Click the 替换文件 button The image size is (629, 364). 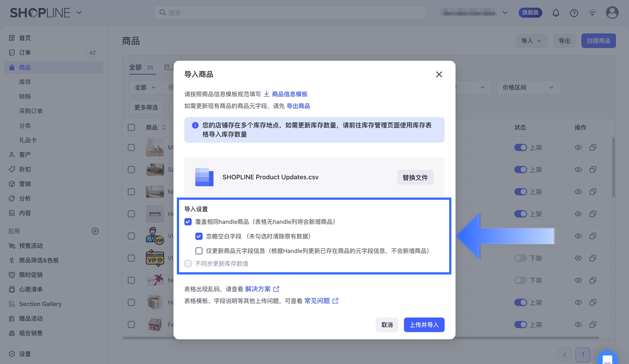coord(415,178)
